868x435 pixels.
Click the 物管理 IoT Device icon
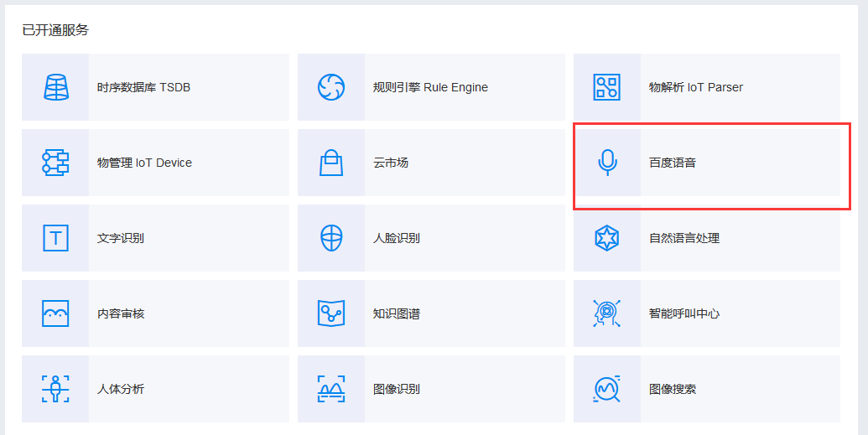pyautogui.click(x=56, y=163)
